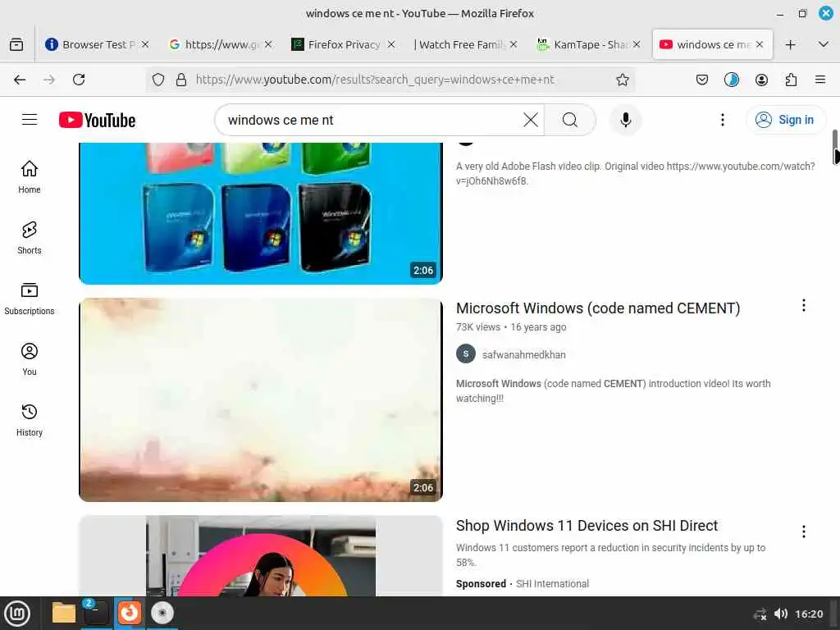
Task: Go to Home in the sidebar
Action: tap(30, 177)
